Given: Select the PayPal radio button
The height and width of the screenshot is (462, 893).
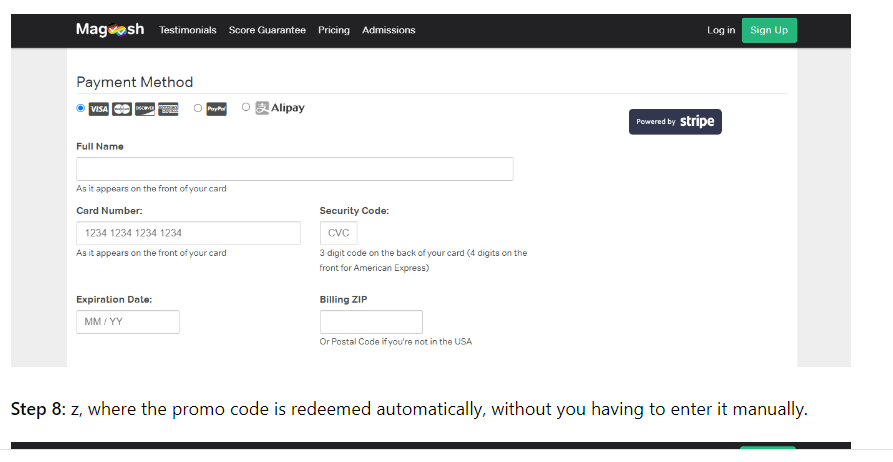Looking at the screenshot, I should point(198,108).
